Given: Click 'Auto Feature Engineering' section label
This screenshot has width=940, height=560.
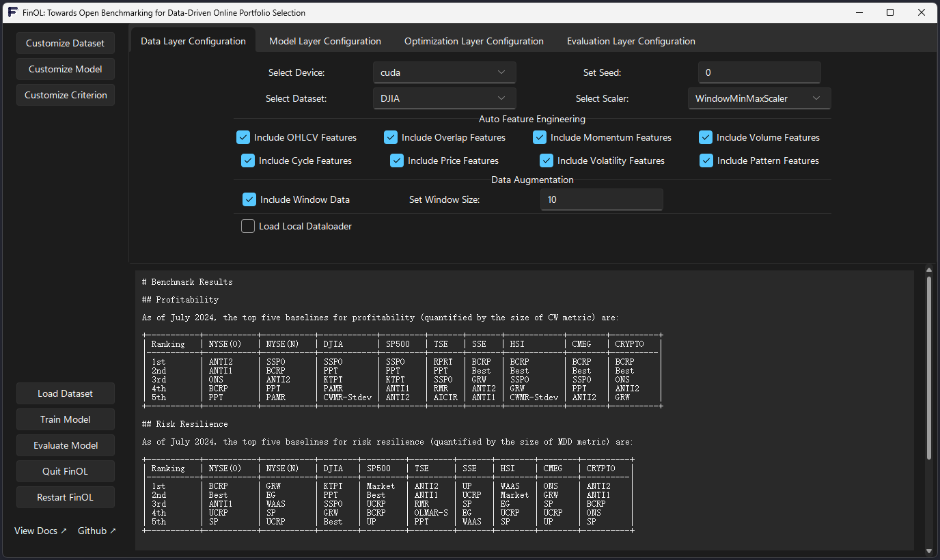Looking at the screenshot, I should coord(532,119).
